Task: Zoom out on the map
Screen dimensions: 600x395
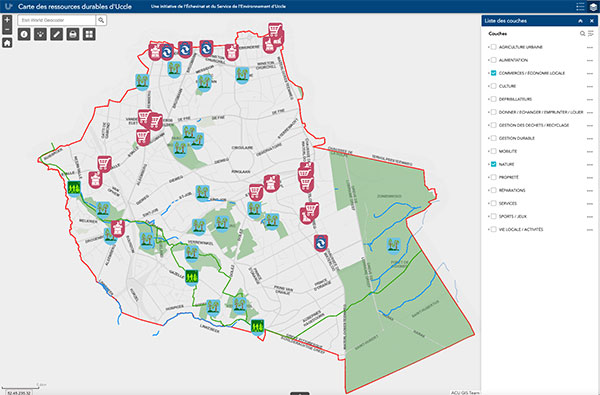Action: click(7, 29)
